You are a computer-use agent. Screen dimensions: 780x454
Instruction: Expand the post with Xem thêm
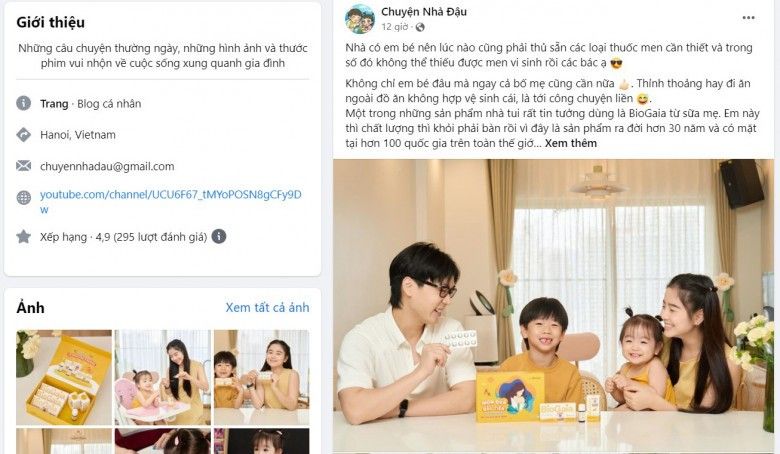pos(571,143)
